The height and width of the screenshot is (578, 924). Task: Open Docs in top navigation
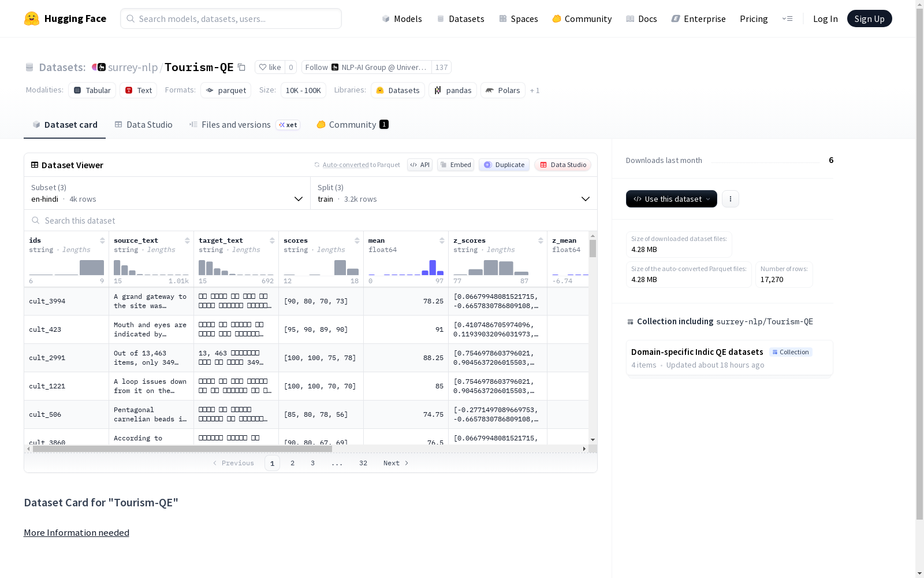click(x=642, y=18)
